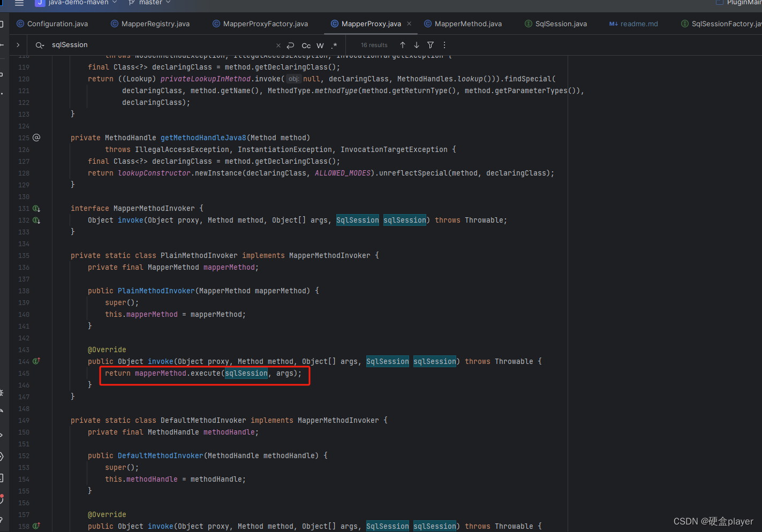762x532 pixels.
Task: Toggle Regex (.*) search option
Action: point(334,45)
